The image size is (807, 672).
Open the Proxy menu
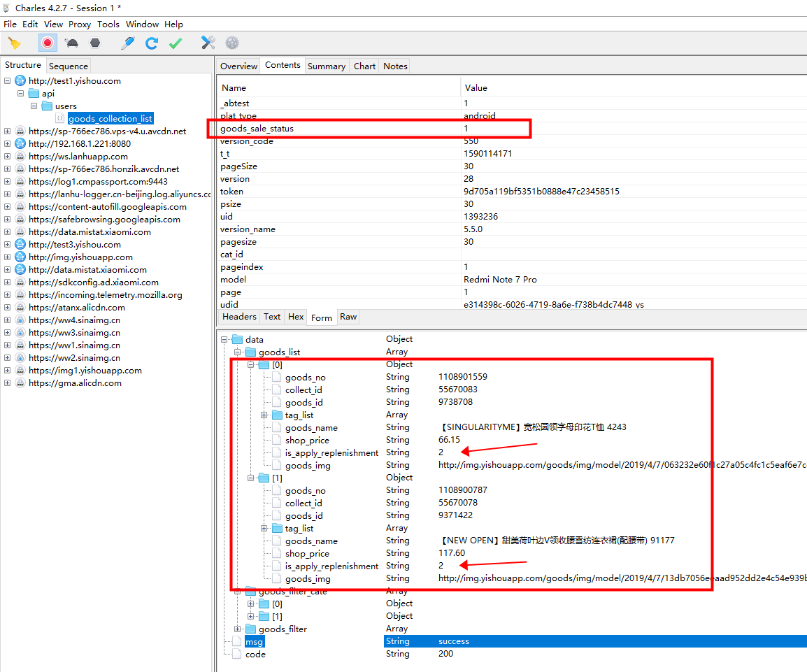[80, 24]
